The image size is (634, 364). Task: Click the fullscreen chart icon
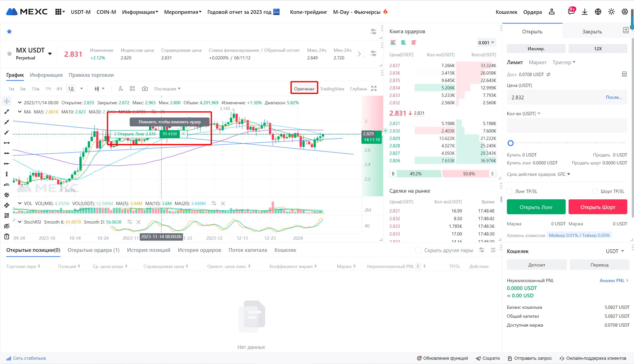pos(374,88)
